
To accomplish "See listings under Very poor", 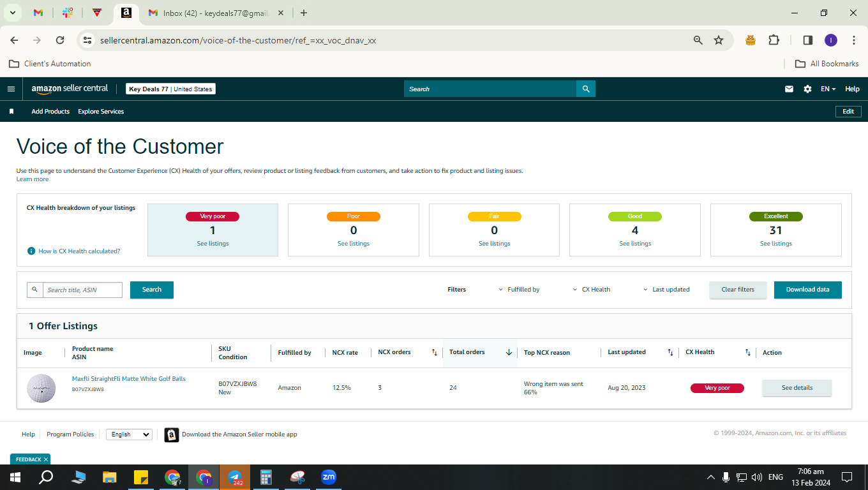I will 213,244.
